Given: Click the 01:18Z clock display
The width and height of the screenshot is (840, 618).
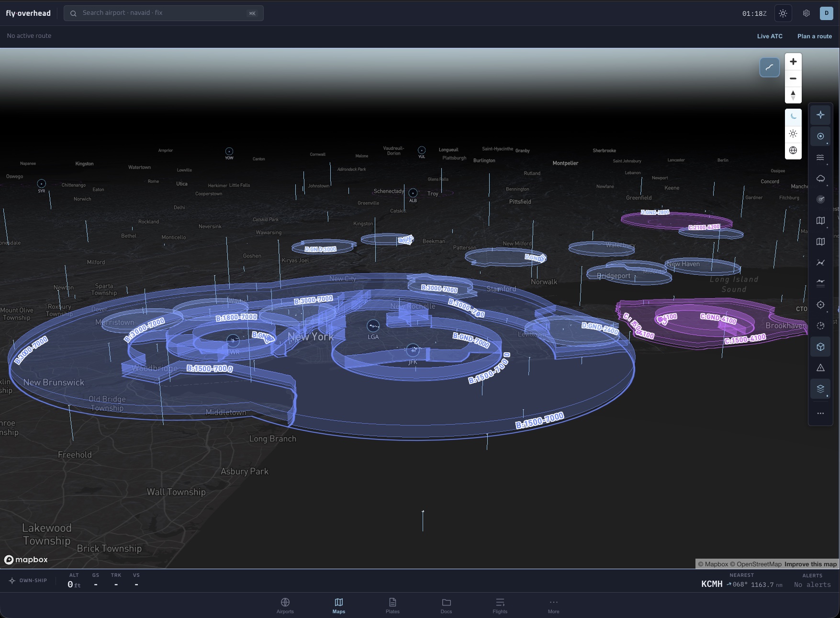Looking at the screenshot, I should [754, 13].
